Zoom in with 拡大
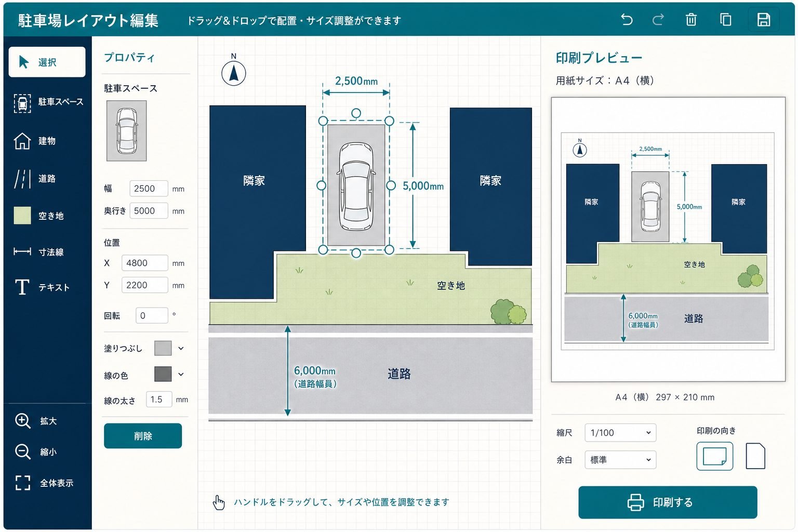 [x=36, y=421]
